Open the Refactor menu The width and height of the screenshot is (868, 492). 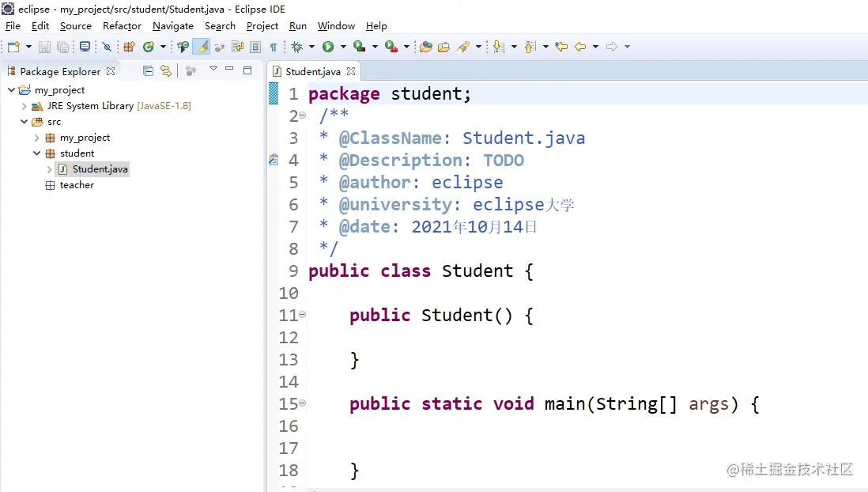coord(122,26)
